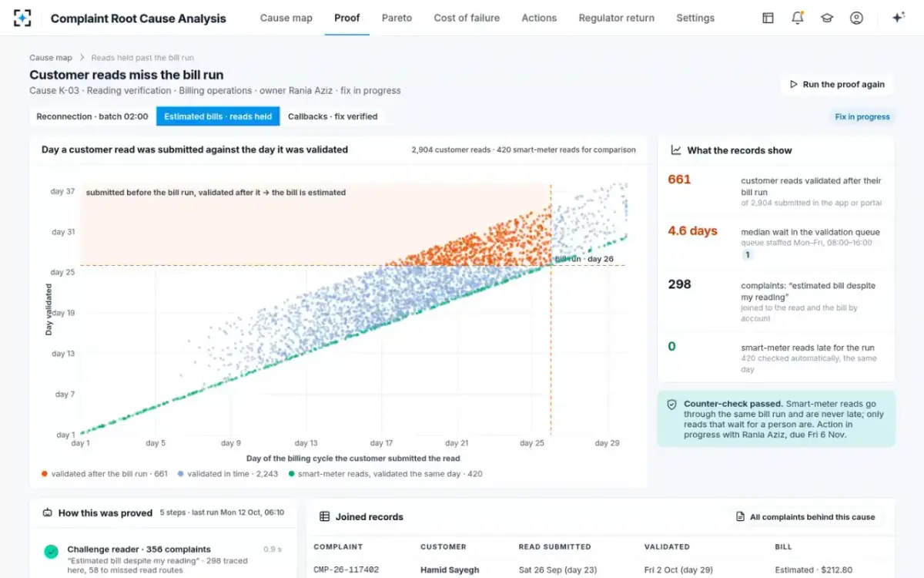Open the footnote badge under median wait
Viewport: 924px width, 578px height.
pyautogui.click(x=747, y=255)
